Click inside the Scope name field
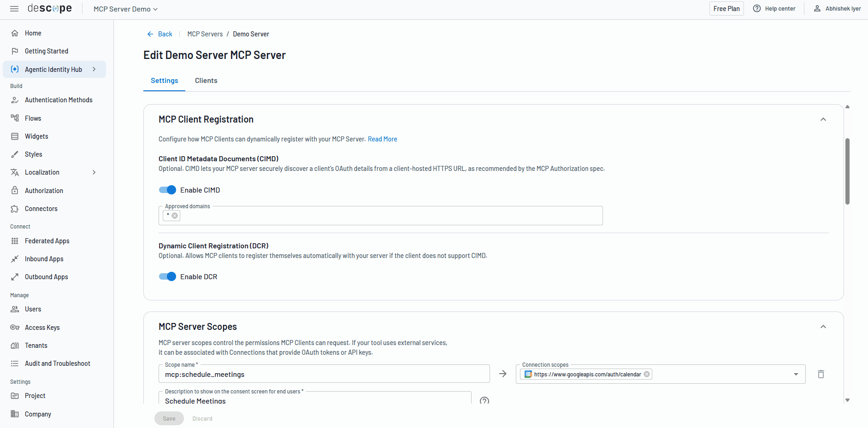 pyautogui.click(x=323, y=374)
